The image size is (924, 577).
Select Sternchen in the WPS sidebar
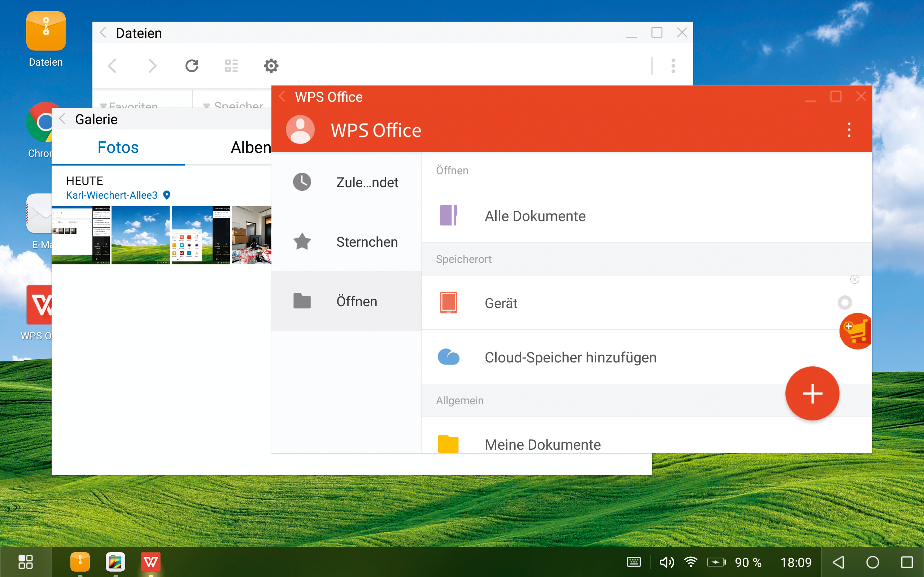(x=367, y=242)
